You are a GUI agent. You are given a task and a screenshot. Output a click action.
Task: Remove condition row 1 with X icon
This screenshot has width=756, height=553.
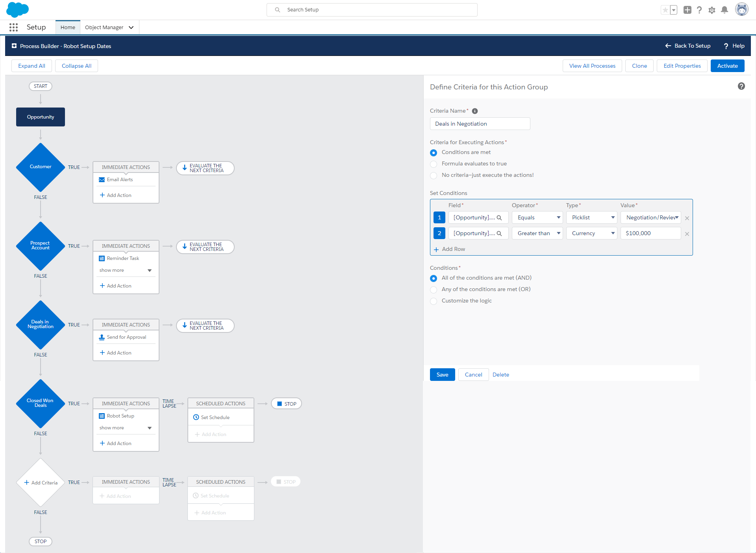click(687, 218)
